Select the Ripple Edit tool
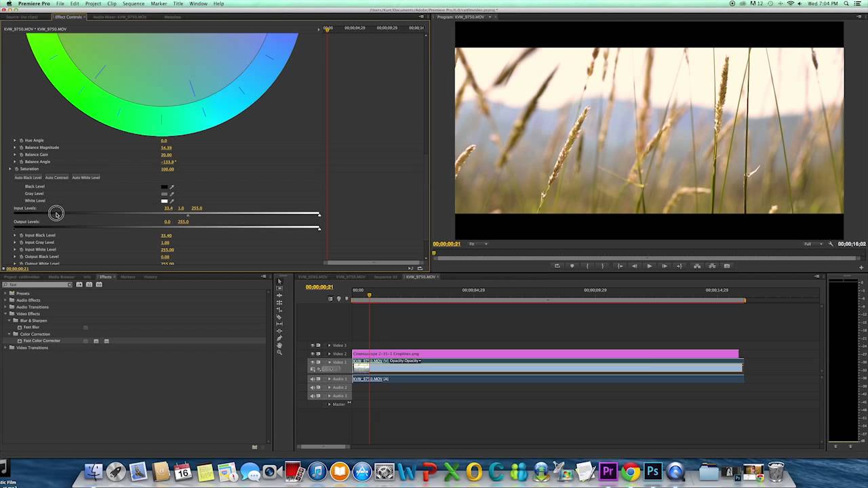868x488 pixels. pos(279,296)
